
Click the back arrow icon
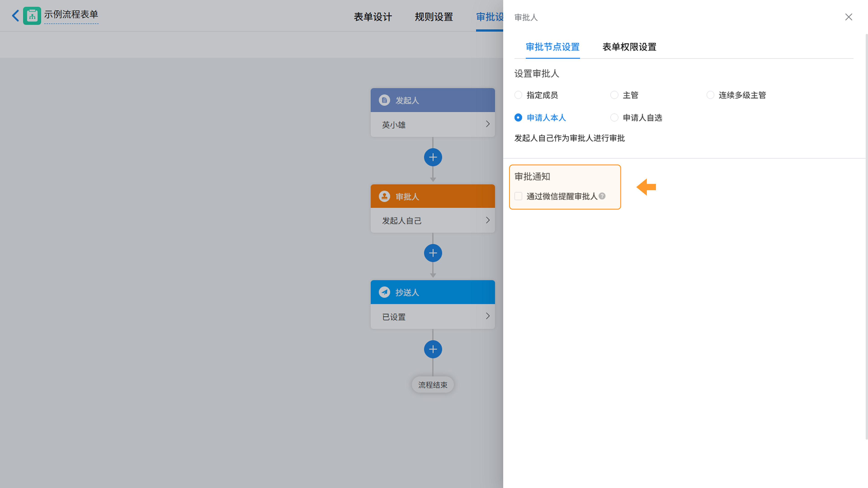point(15,16)
